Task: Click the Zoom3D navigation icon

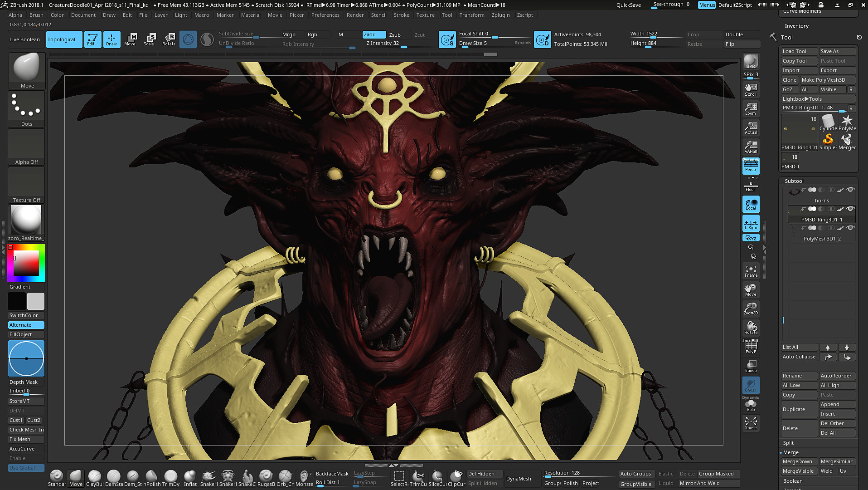Action: (x=751, y=309)
